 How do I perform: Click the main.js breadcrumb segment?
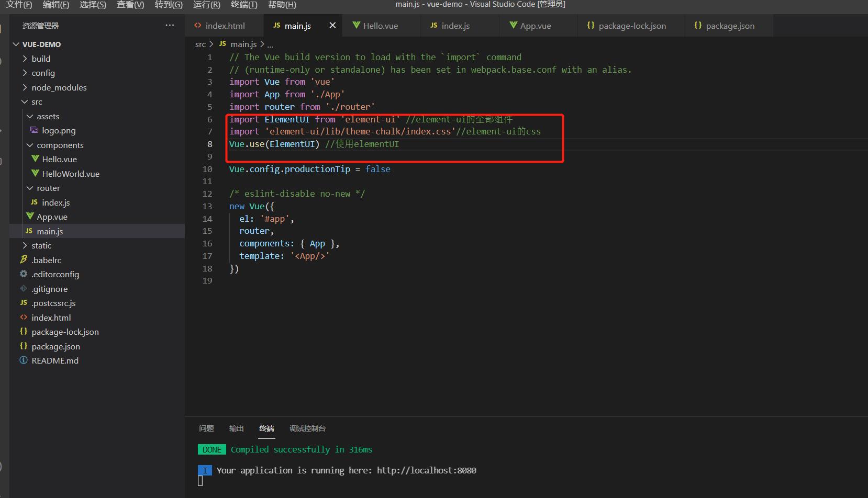click(243, 44)
